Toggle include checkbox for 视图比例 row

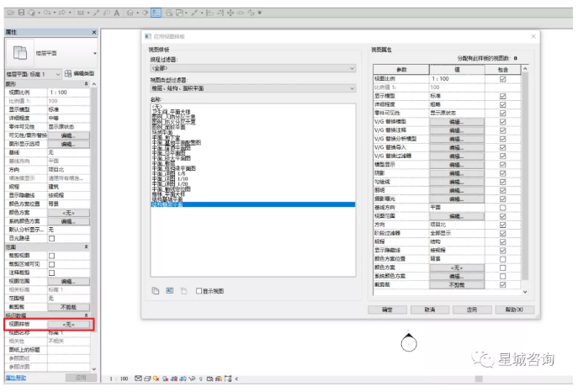502,79
